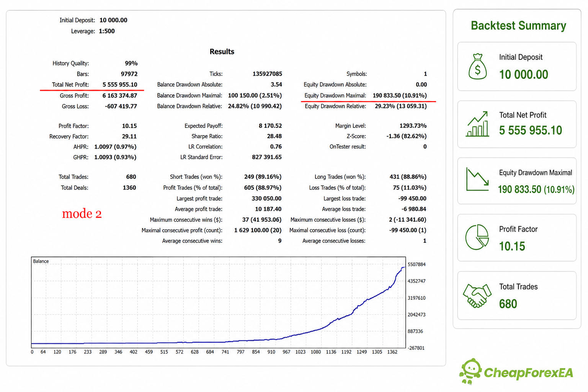Click the Balance label on the chart
Screen dimensions: 588x392
click(41, 261)
